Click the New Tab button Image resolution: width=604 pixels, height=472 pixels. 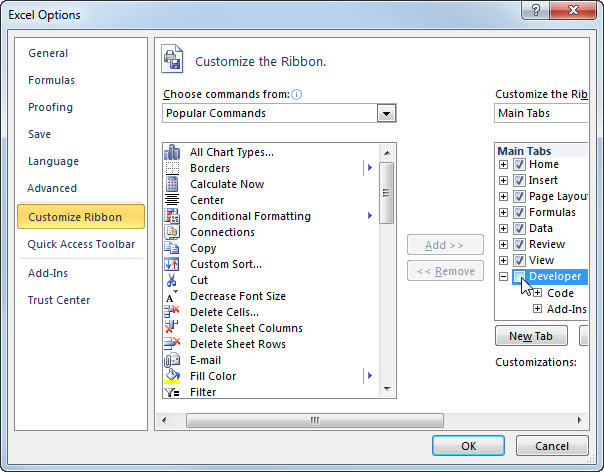tap(531, 336)
